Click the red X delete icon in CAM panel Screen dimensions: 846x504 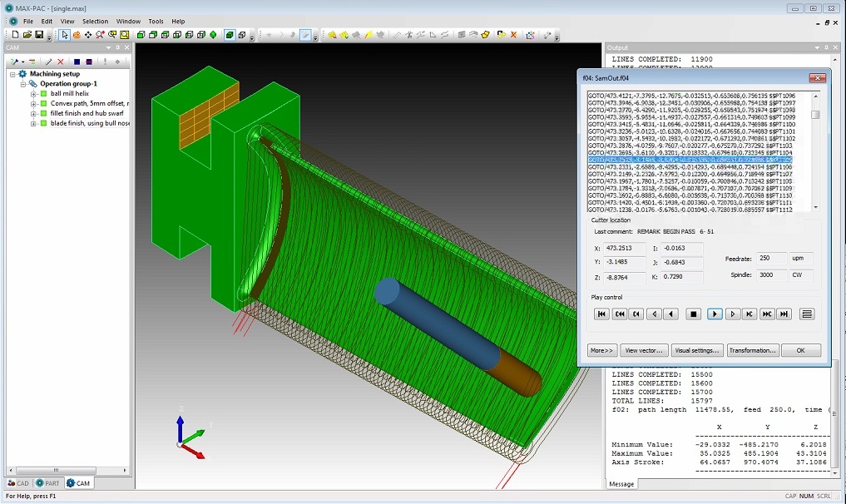(61, 62)
